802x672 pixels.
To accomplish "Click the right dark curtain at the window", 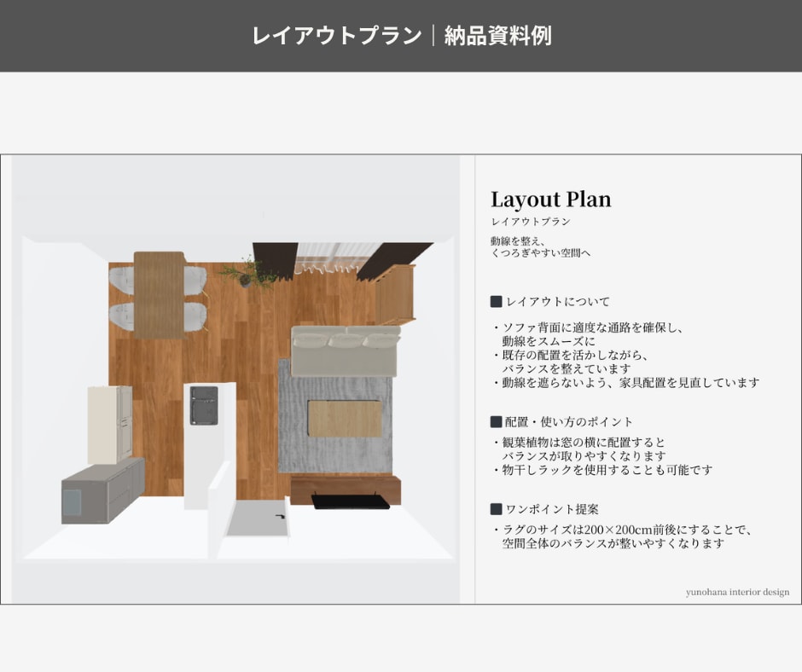I will (394, 260).
